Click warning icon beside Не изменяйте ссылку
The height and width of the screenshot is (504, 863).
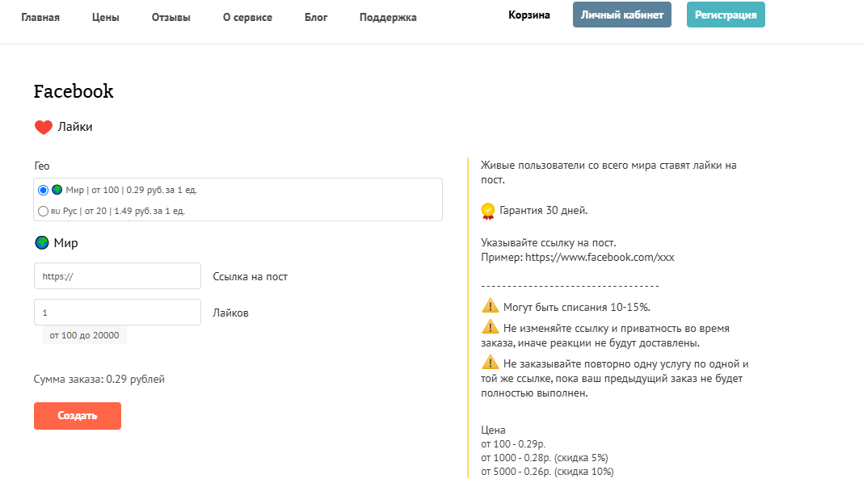(490, 327)
